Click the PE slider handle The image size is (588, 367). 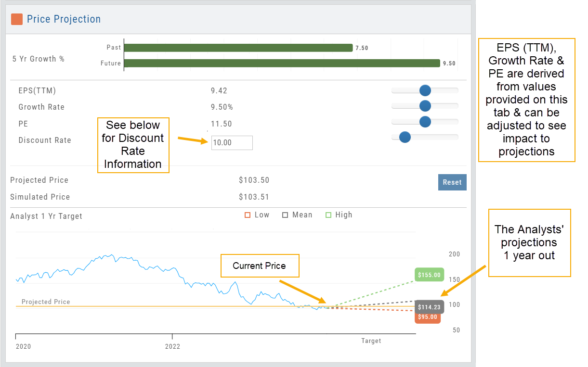pyautogui.click(x=425, y=122)
